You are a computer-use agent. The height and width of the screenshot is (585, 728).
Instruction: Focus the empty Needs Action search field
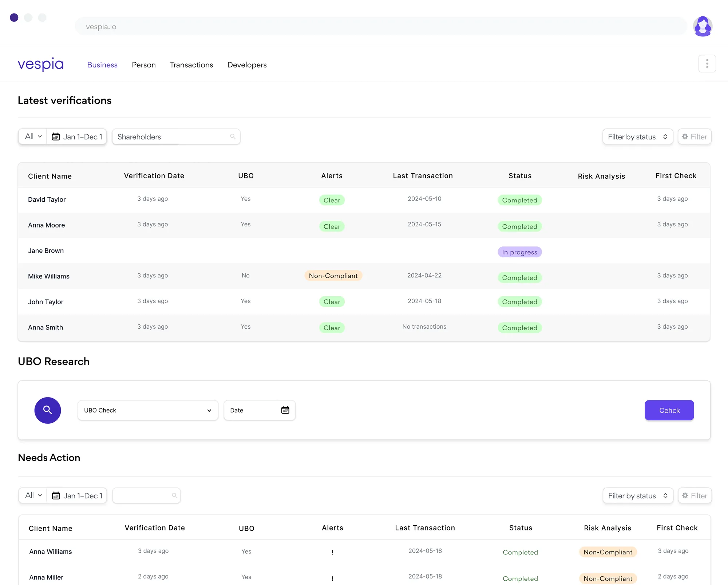(146, 495)
